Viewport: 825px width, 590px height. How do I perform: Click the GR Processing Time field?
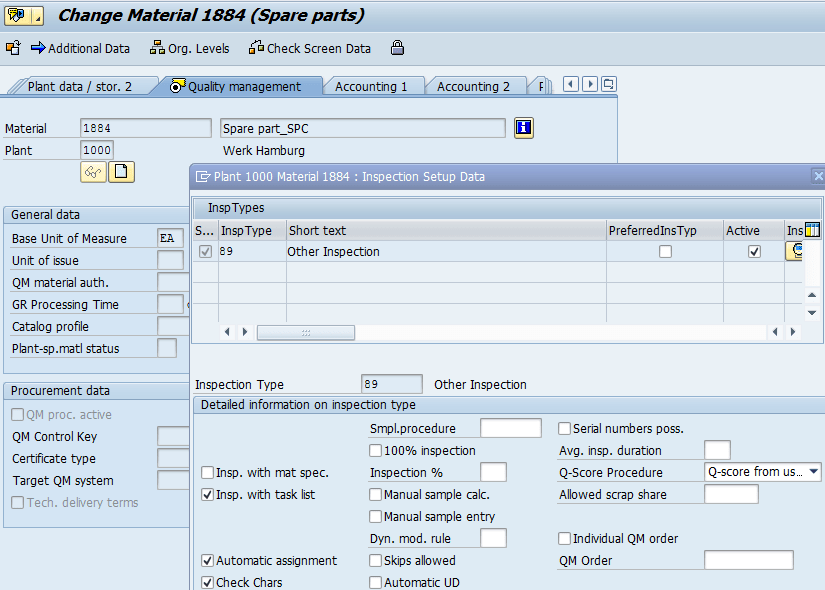tap(170, 305)
